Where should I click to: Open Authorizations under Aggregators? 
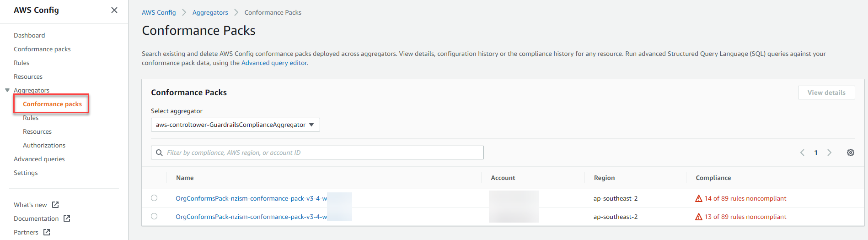click(44, 145)
